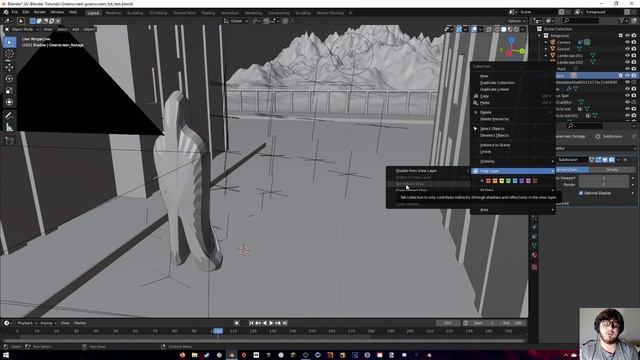The image size is (640, 360).
Task: Pick the blue collection color tag
Action: pos(515,181)
